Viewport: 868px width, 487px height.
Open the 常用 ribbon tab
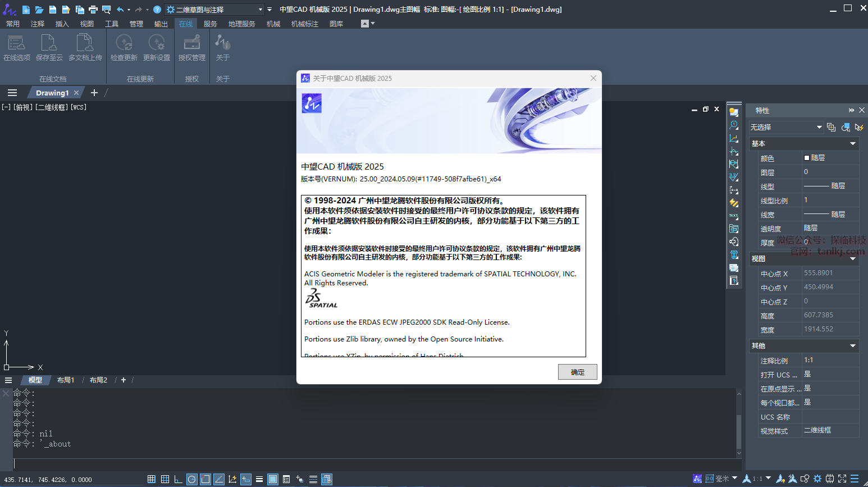pyautogui.click(x=13, y=24)
